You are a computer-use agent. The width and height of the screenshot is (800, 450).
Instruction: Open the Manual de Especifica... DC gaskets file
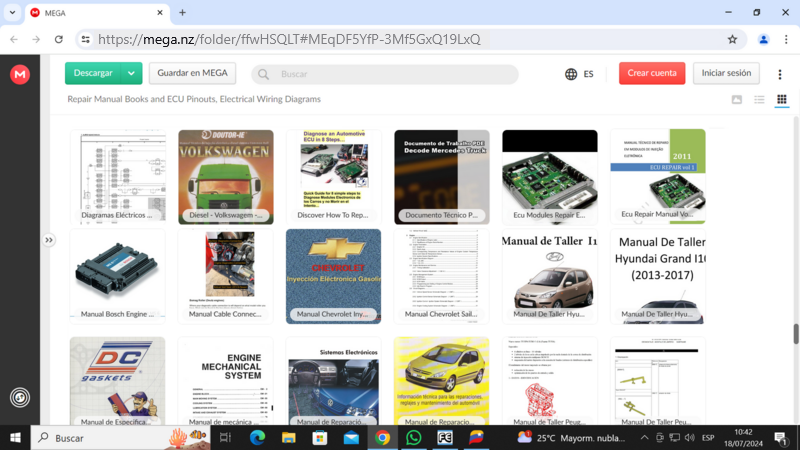tap(118, 381)
